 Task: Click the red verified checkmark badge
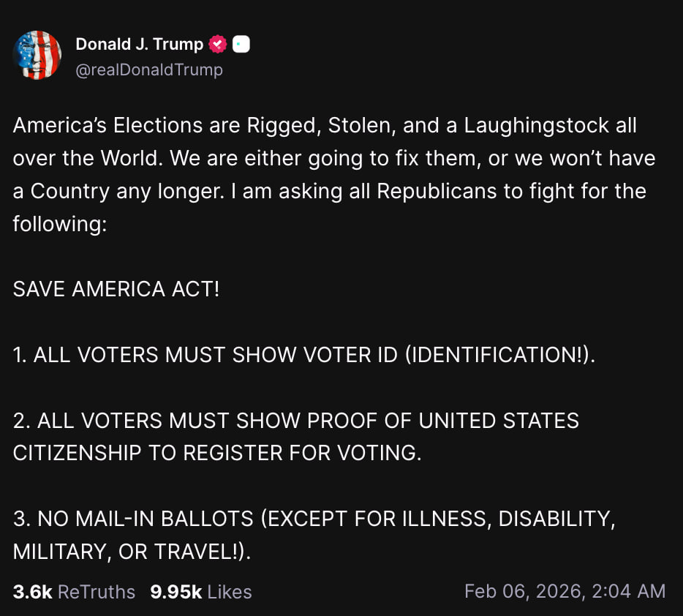pyautogui.click(x=218, y=45)
